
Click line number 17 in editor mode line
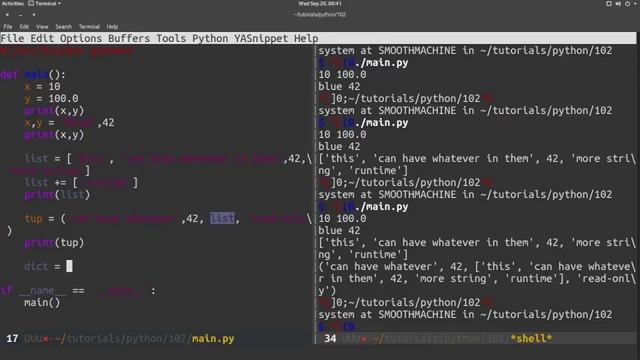click(x=12, y=339)
